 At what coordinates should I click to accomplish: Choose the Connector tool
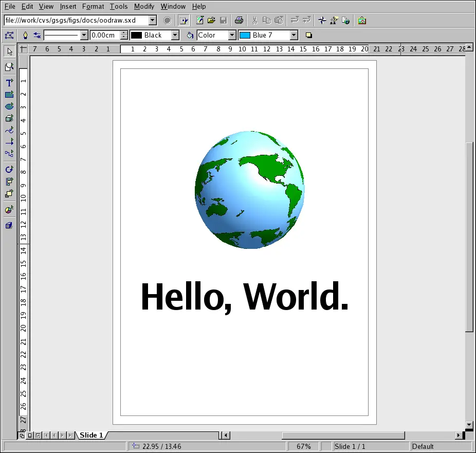click(x=9, y=154)
